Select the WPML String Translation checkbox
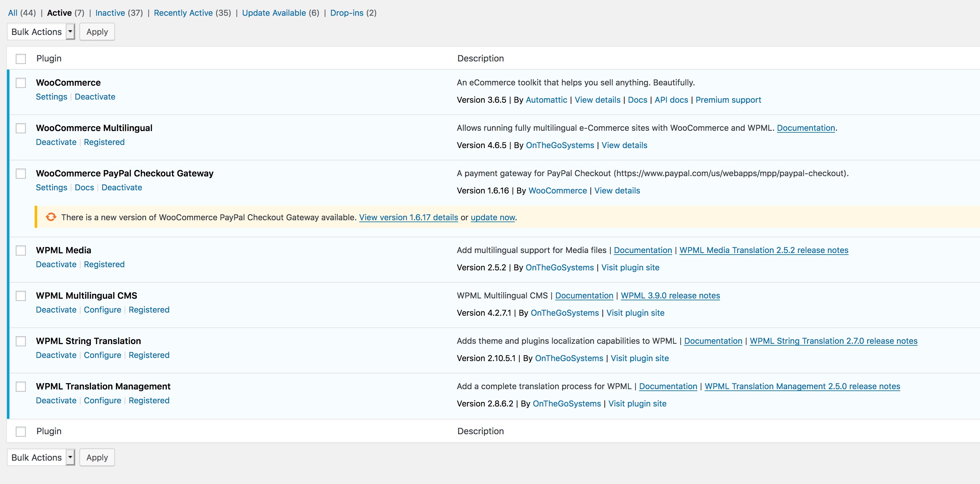980x484 pixels. (x=21, y=341)
